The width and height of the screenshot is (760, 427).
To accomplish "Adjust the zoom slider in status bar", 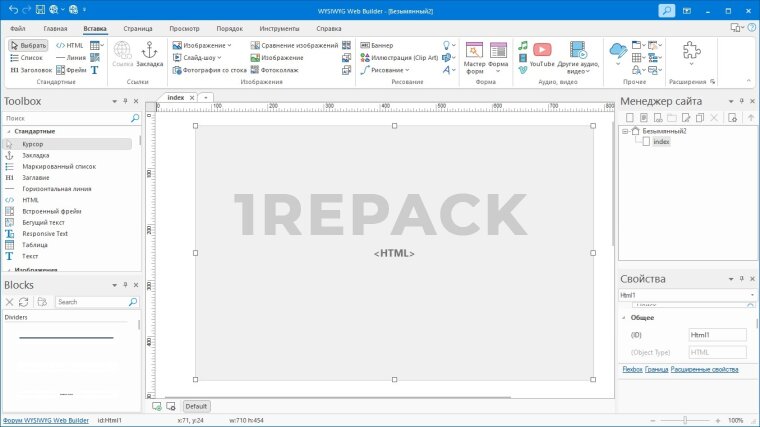I will coord(686,420).
